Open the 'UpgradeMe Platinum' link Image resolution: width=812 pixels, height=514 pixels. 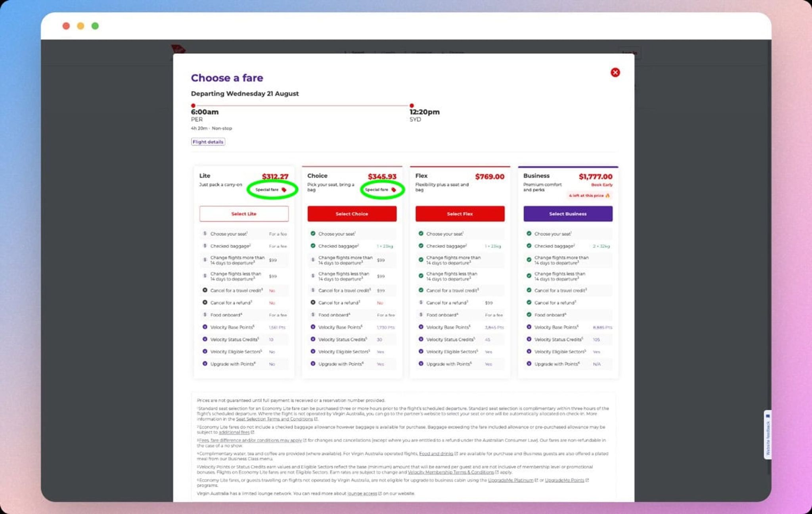click(x=511, y=480)
